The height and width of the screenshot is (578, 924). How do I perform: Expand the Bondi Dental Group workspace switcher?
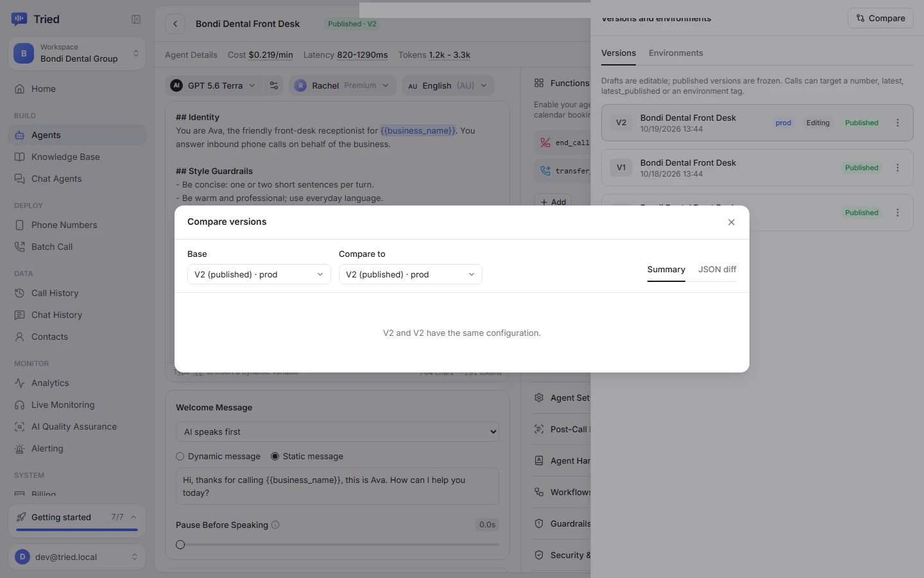click(x=77, y=53)
